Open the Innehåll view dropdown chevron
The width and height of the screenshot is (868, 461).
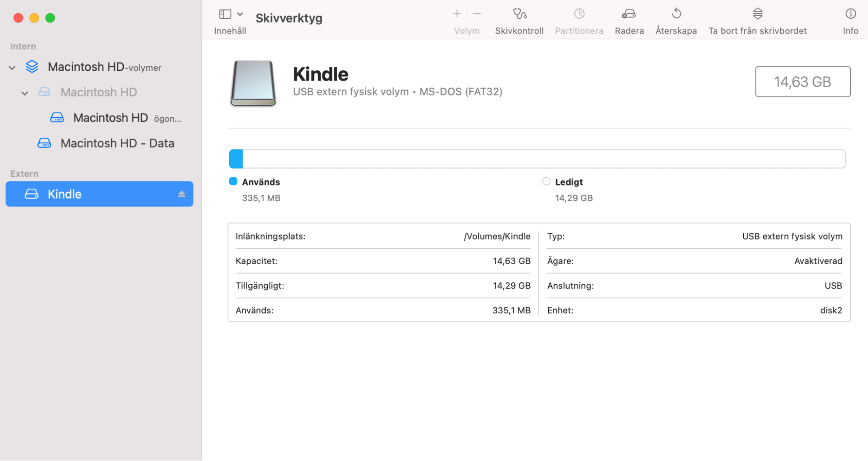pos(240,14)
